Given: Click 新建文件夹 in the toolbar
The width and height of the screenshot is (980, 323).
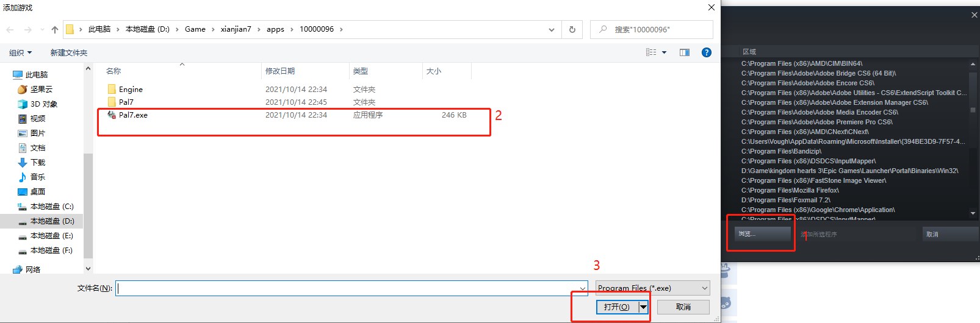Looking at the screenshot, I should click(68, 52).
